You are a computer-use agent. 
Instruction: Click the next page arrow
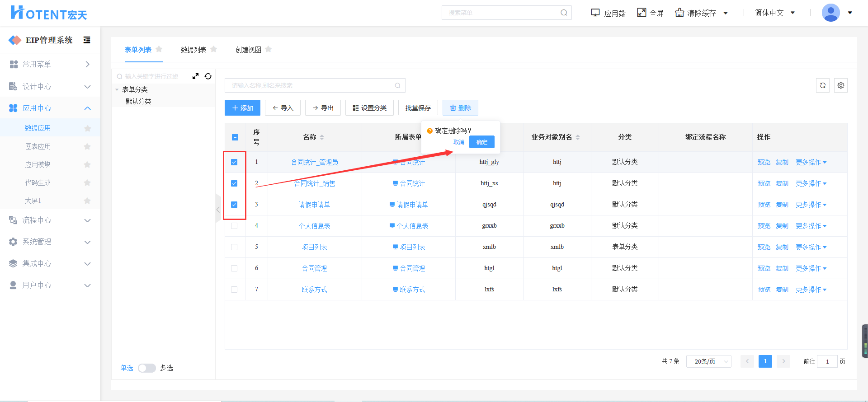(x=783, y=361)
